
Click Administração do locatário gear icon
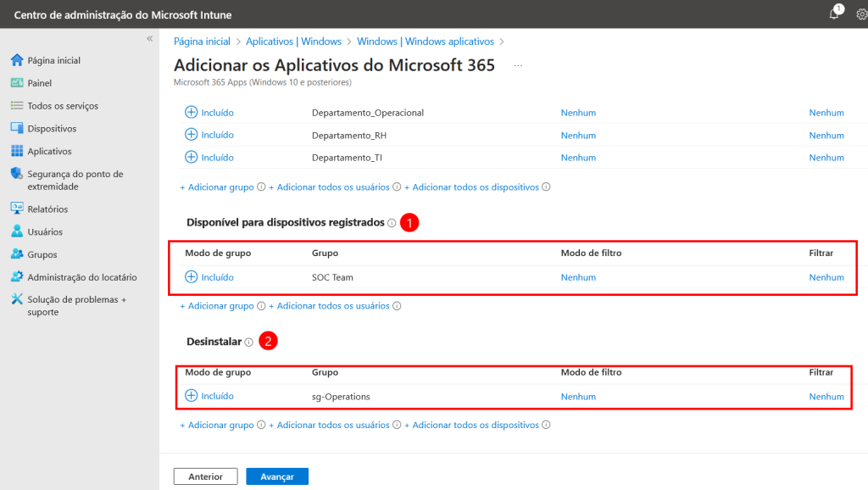point(17,277)
